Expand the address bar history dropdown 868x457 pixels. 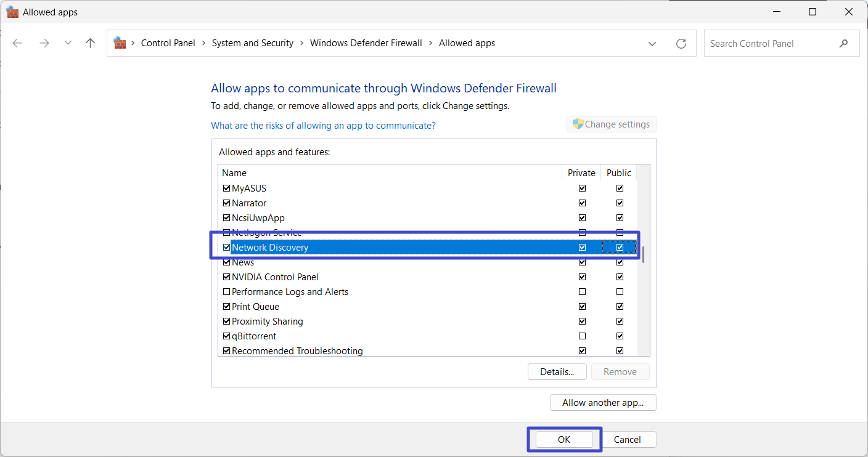[x=652, y=44]
